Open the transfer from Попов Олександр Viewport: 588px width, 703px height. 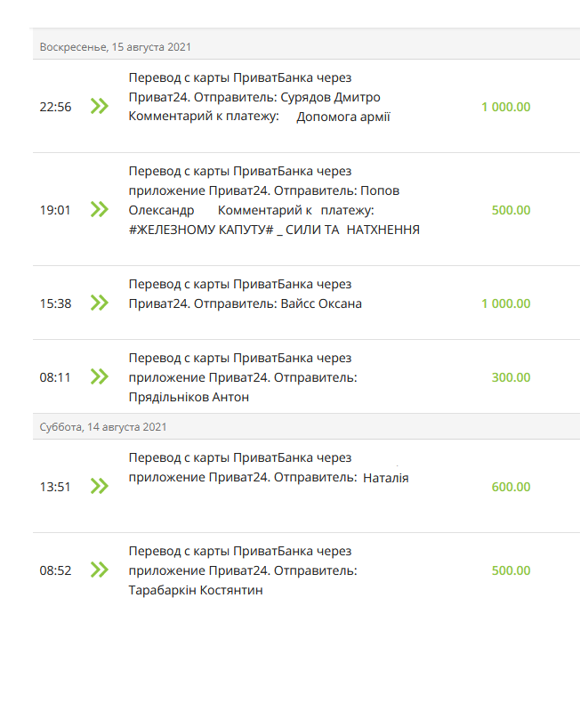tap(306, 209)
